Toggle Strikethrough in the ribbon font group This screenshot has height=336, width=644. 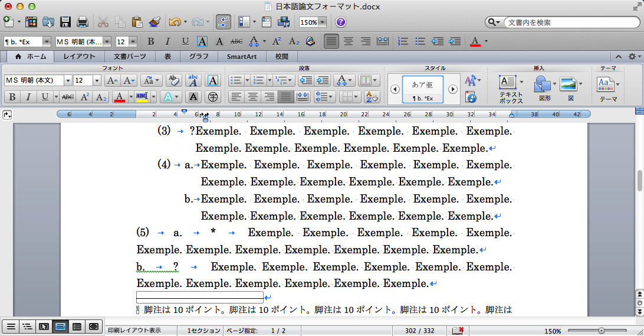coord(68,97)
